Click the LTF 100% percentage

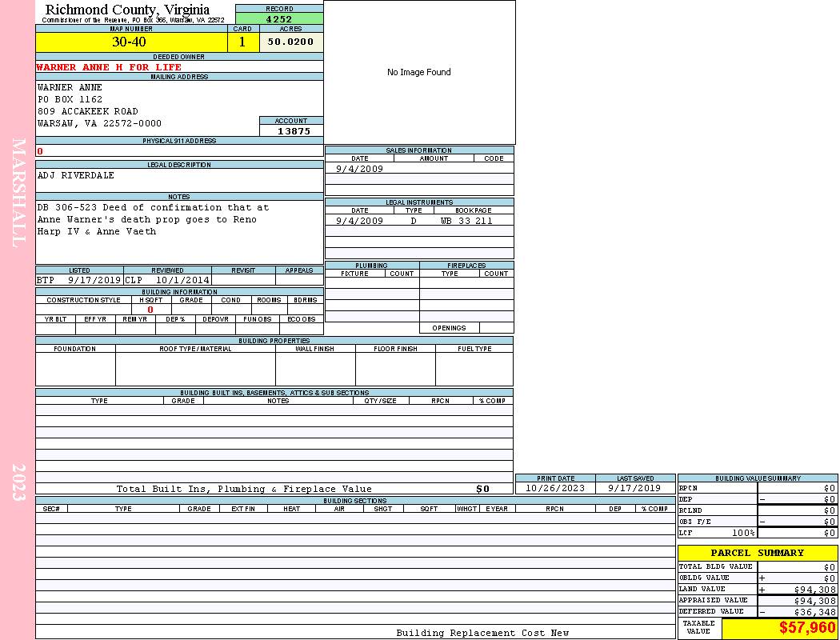[x=743, y=533]
